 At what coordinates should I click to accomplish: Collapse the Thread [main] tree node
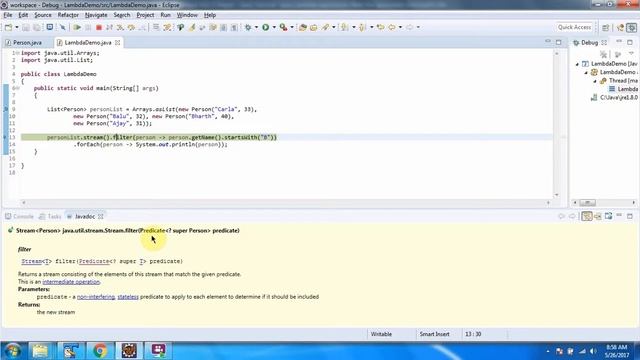coord(595,81)
